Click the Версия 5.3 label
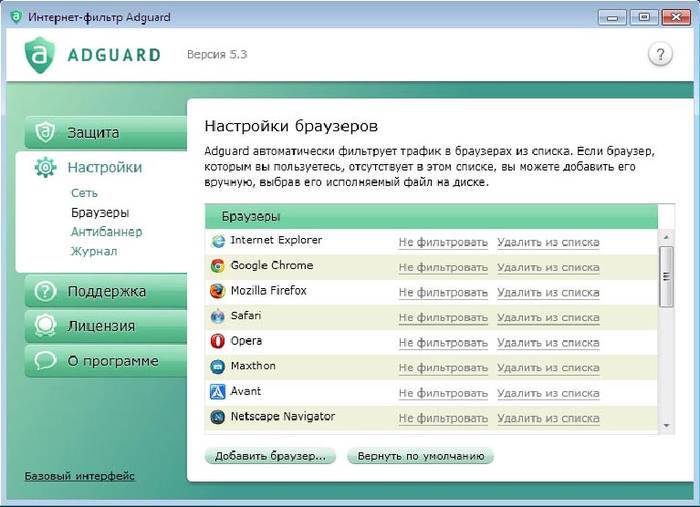This screenshot has width=700, height=507. 217,54
